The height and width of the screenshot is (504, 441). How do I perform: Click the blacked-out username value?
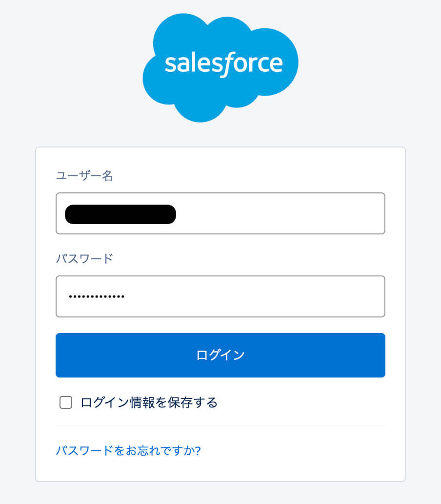point(120,213)
